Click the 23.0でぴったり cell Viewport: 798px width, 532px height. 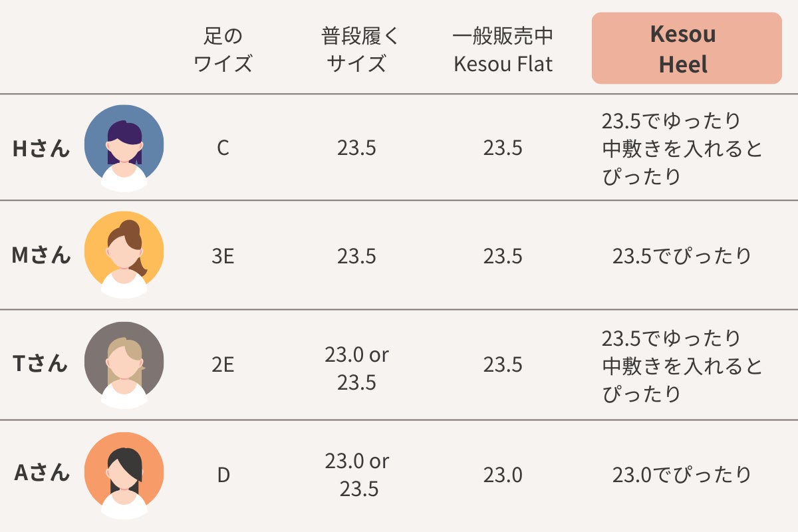click(x=682, y=475)
